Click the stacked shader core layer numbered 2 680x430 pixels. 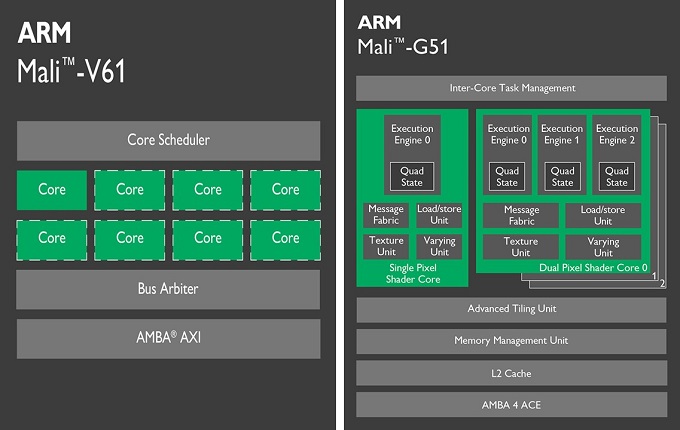click(662, 283)
